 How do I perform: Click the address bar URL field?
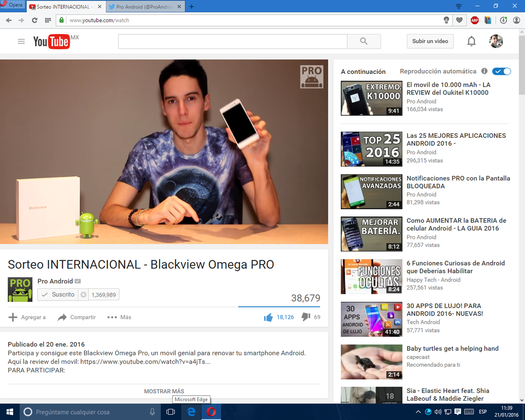(x=254, y=20)
